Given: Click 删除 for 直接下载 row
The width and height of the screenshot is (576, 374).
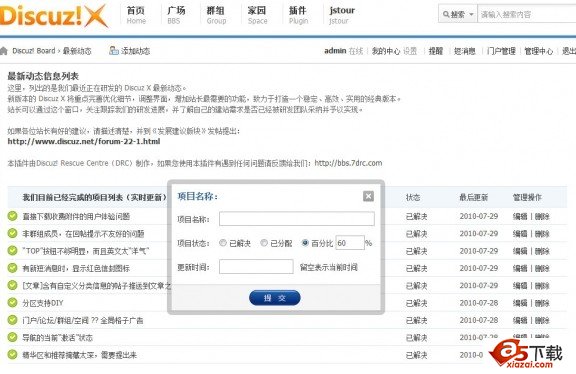Looking at the screenshot, I should [x=542, y=216].
